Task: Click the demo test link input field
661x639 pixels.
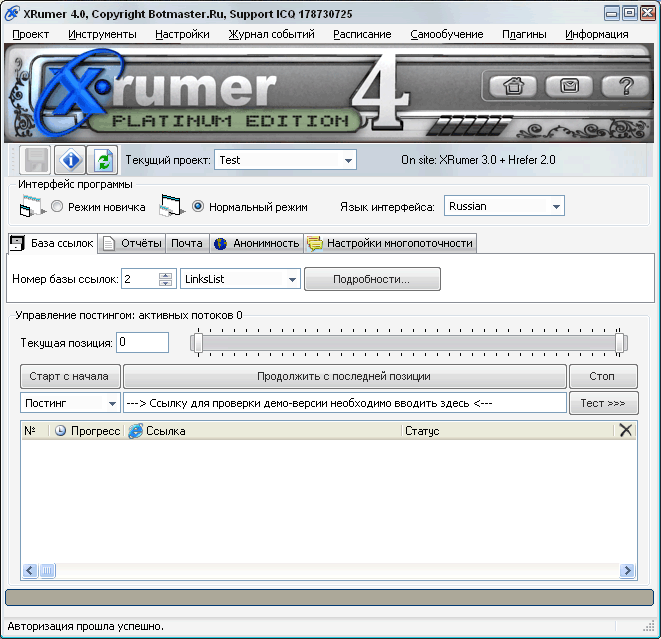Action: (x=345, y=403)
